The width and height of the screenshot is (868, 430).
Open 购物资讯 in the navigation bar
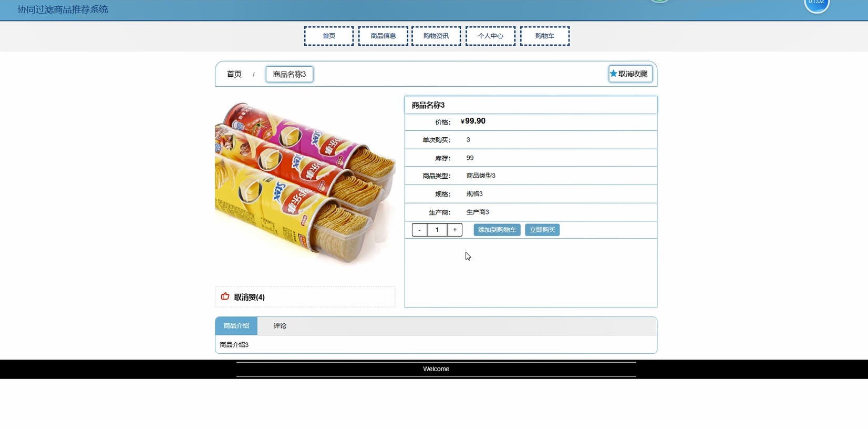(436, 36)
